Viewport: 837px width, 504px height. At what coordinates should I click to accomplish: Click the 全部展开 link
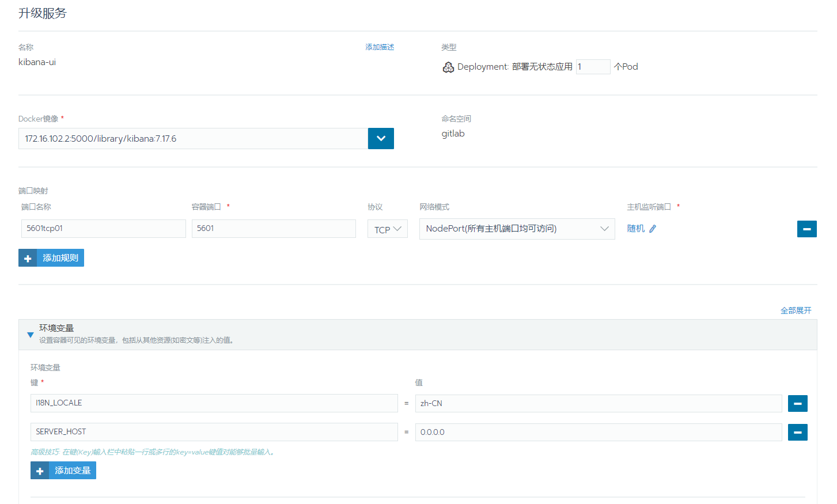coord(796,310)
